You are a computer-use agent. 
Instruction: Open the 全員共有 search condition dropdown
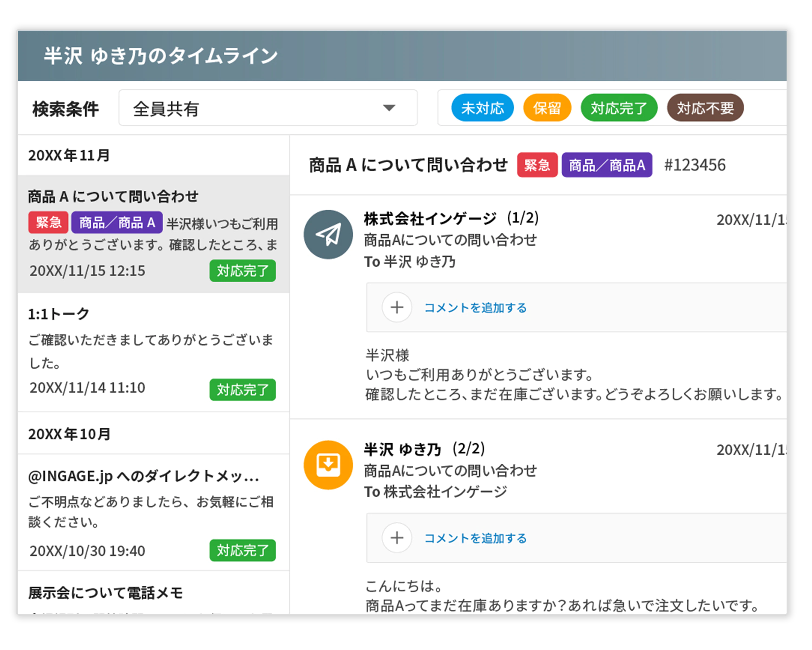(267, 108)
